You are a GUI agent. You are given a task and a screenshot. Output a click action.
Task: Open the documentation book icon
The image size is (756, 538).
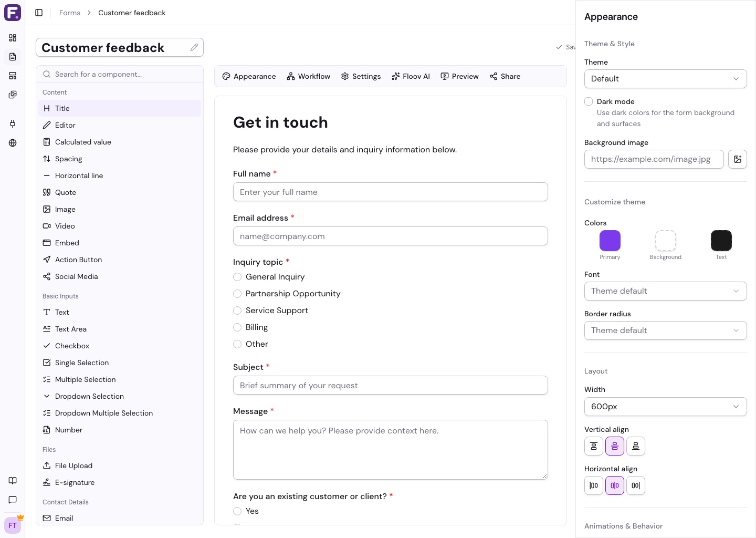13,481
